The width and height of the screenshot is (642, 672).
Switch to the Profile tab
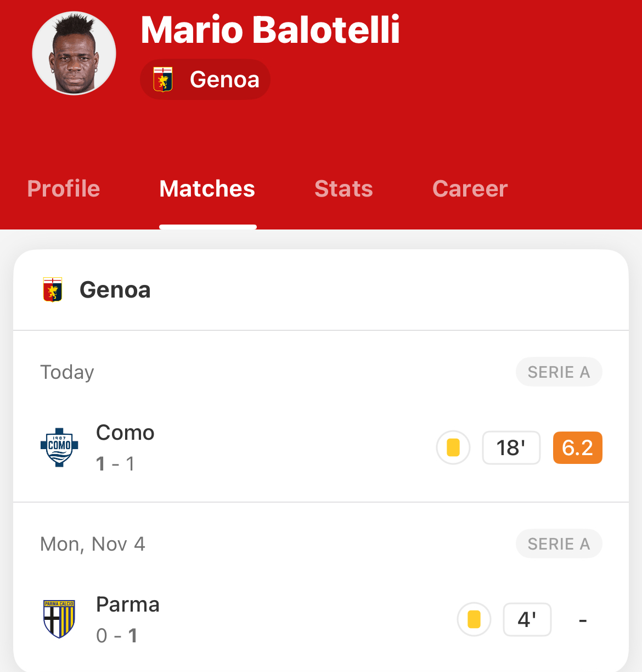[64, 189]
